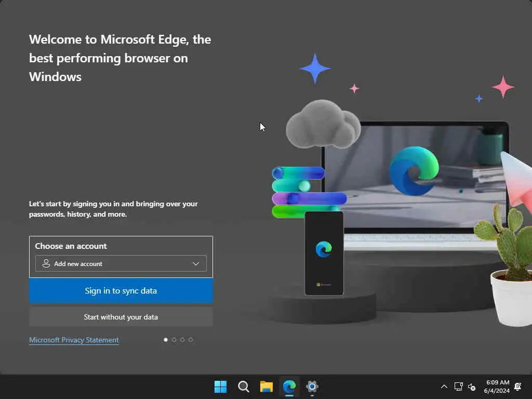532x399 pixels.
Task: Click the large Edge logo on laptop
Action: point(414,171)
